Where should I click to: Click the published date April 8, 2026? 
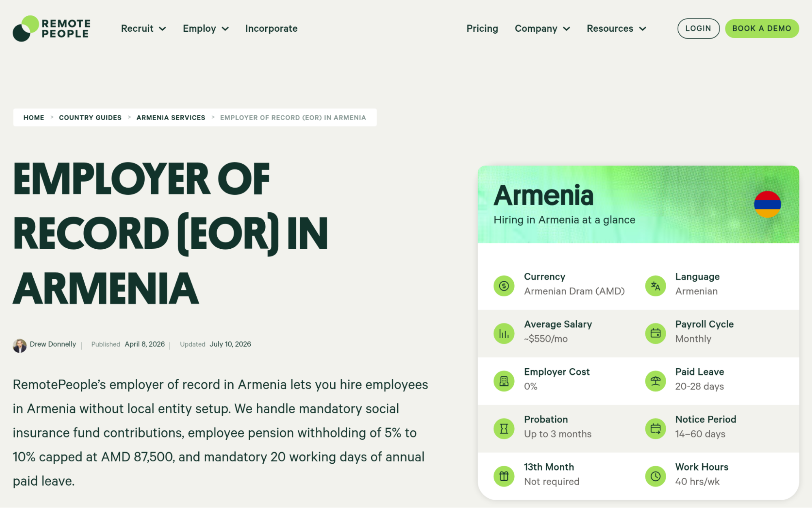pyautogui.click(x=145, y=344)
